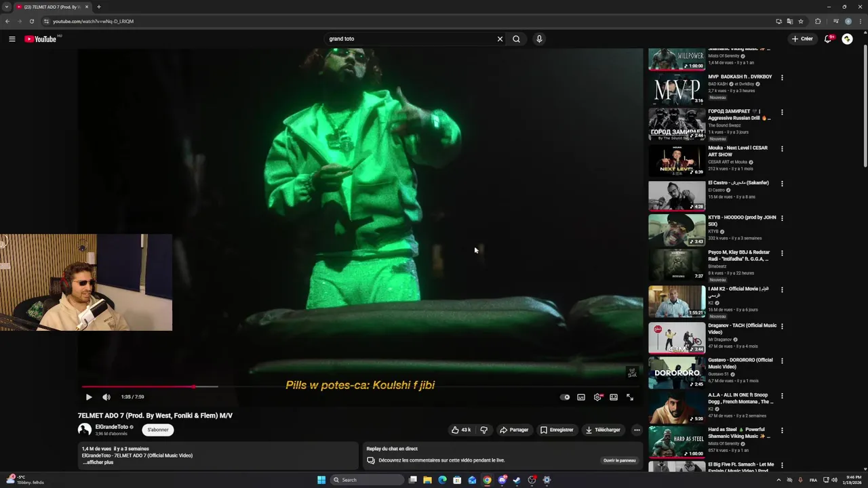Screen dimensions: 868x488
Task: Open the browser extensions puzzle icon
Action: 817,21
